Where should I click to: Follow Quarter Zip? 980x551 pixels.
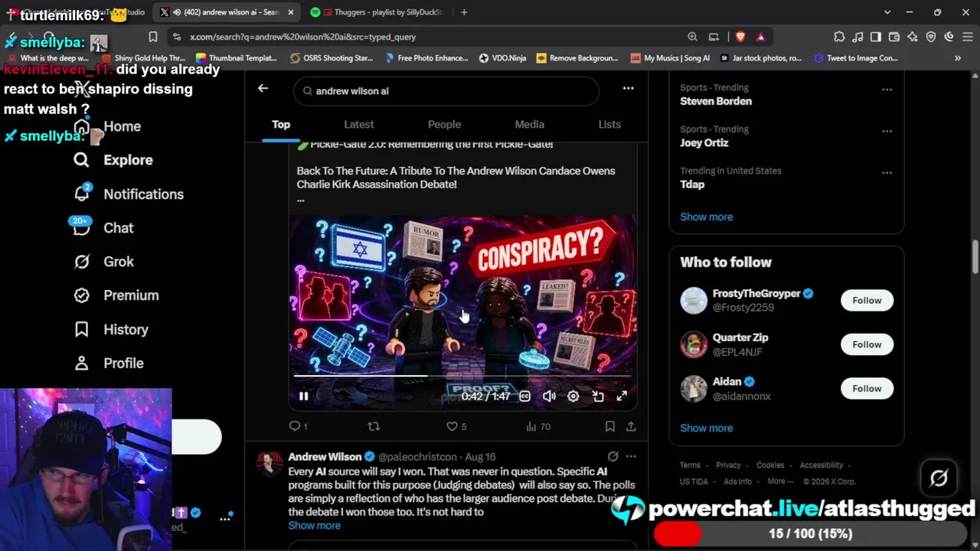[x=867, y=344]
